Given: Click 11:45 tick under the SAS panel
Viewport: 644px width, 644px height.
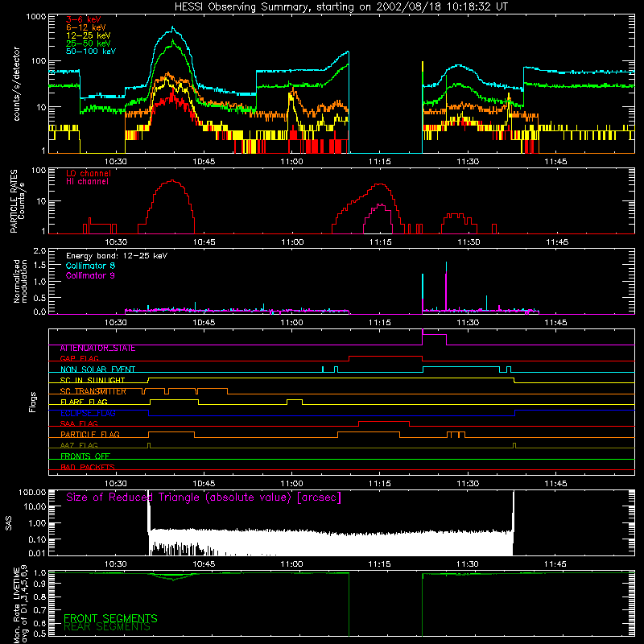Looking at the screenshot, I should click(x=555, y=564).
